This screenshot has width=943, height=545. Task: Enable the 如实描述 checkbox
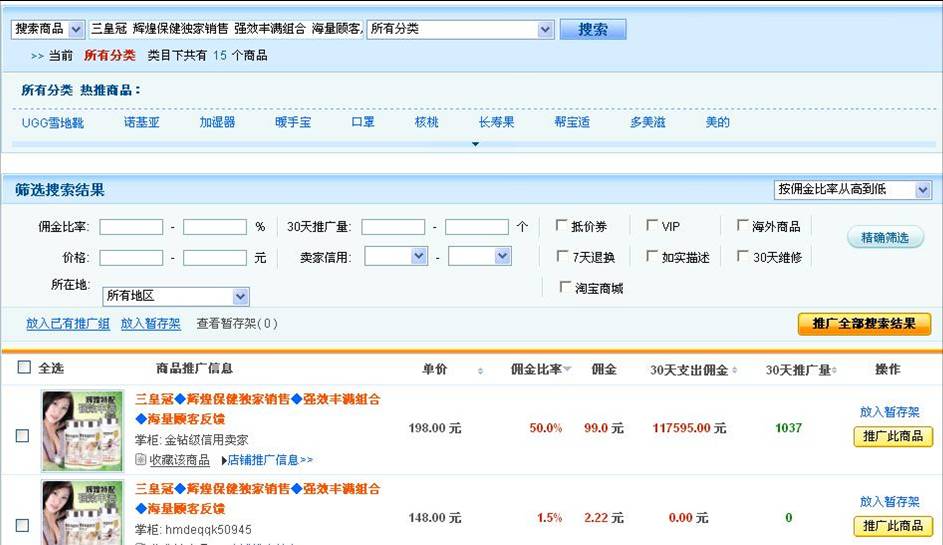click(x=652, y=256)
